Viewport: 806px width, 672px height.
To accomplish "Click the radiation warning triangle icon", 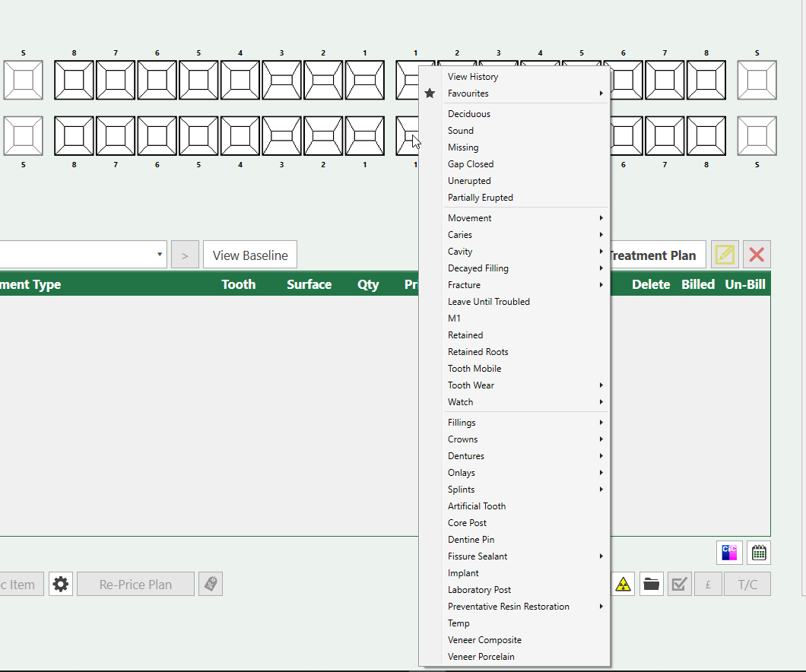I will [623, 584].
